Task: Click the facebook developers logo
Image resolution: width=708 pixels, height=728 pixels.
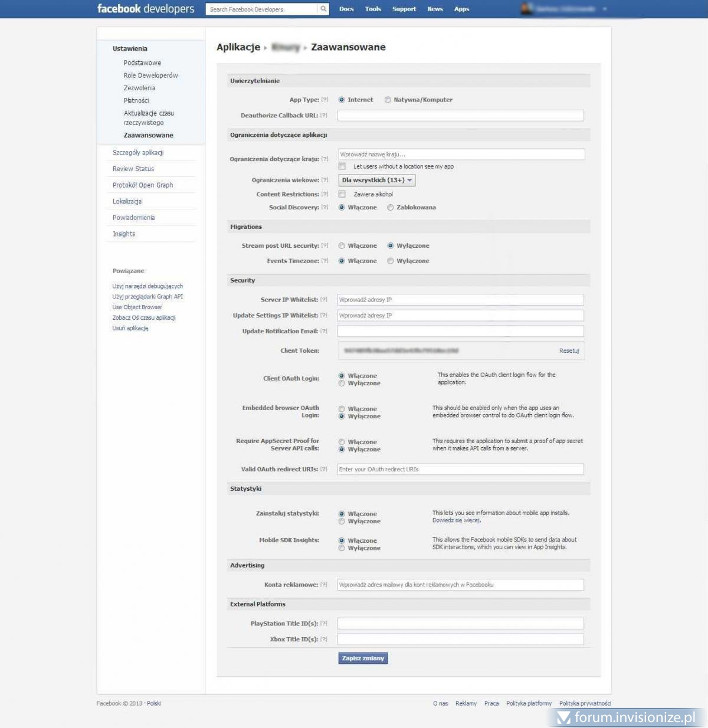Action: pyautogui.click(x=145, y=9)
